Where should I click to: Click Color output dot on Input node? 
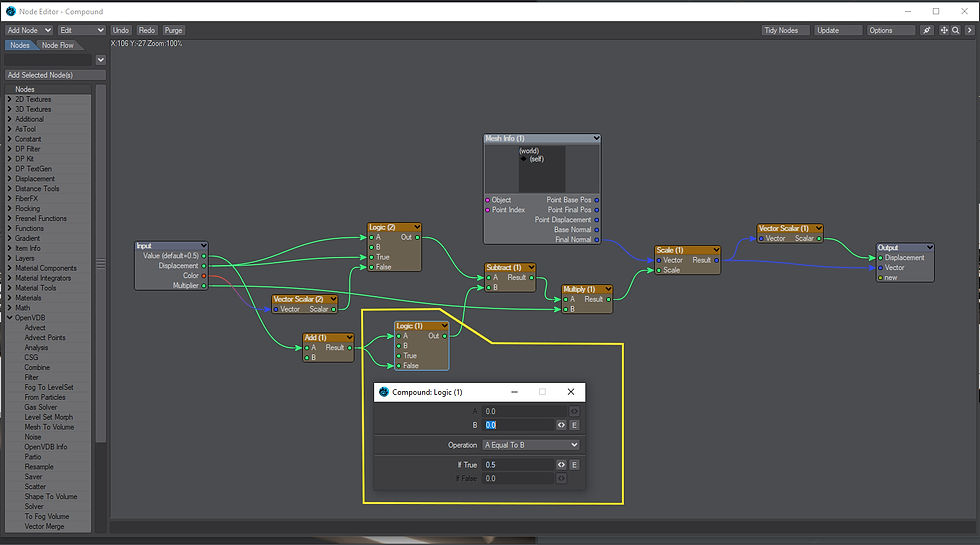point(204,276)
